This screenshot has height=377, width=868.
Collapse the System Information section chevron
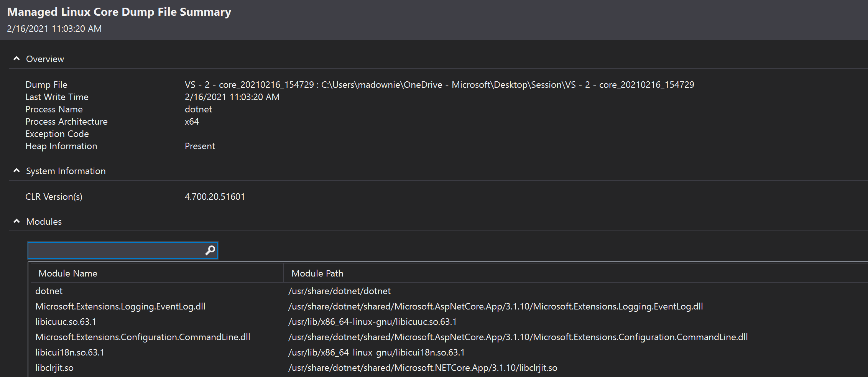pyautogui.click(x=16, y=171)
